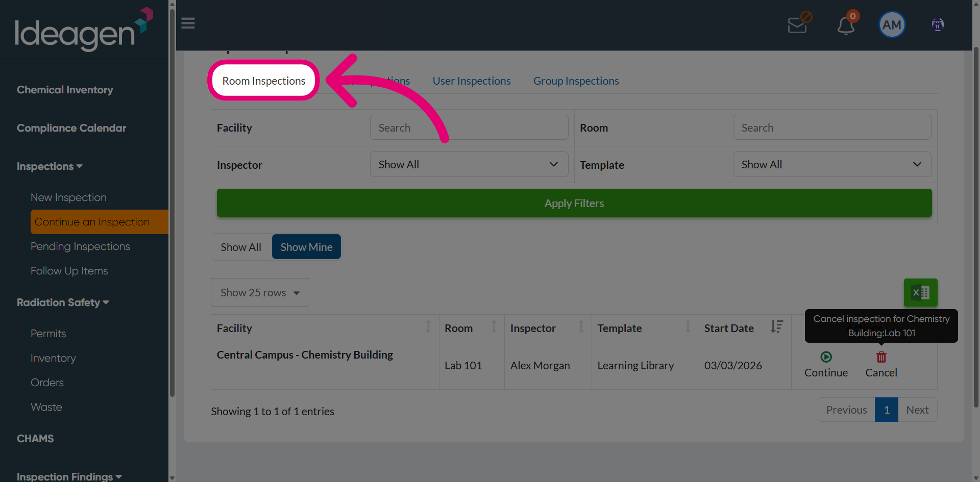Open New Inspection in sidebar
The height and width of the screenshot is (482, 980).
coord(68,197)
